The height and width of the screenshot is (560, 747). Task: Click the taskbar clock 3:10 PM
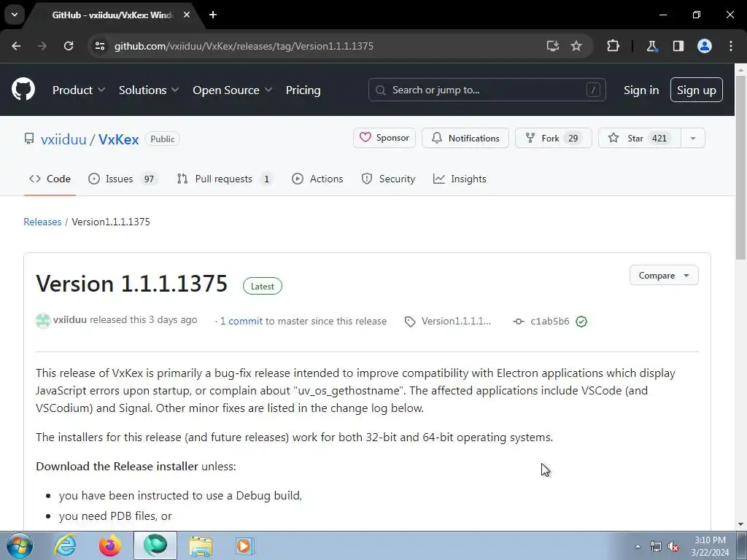click(x=710, y=540)
